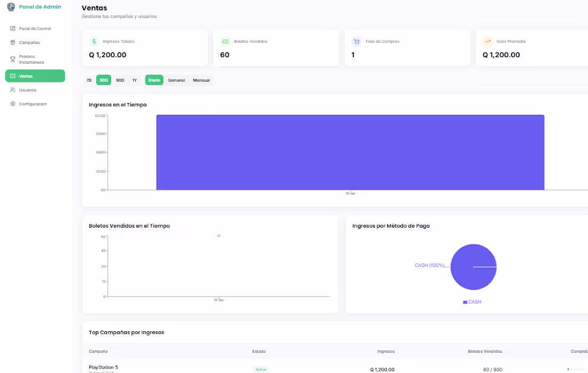588x373 pixels.
Task: Select the 7D time range
Action: point(89,80)
